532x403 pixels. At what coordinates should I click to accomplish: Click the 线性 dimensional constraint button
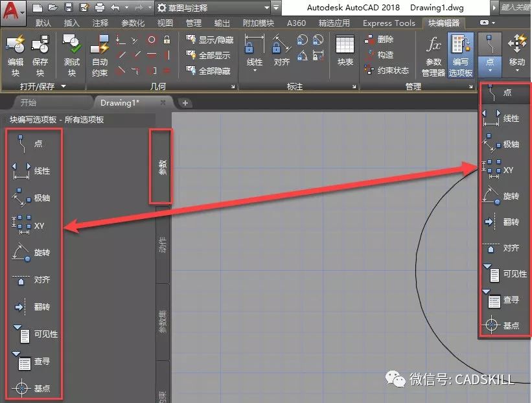pos(255,53)
